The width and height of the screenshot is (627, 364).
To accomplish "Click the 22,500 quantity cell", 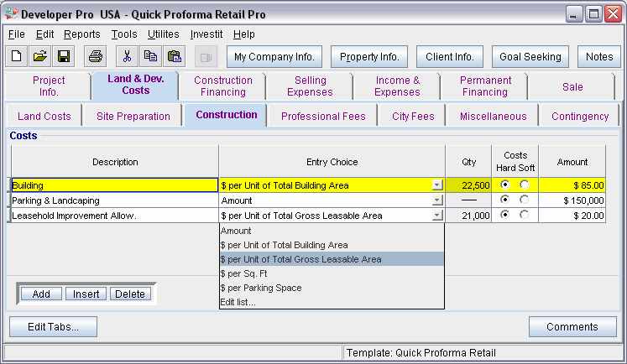I will coord(468,185).
